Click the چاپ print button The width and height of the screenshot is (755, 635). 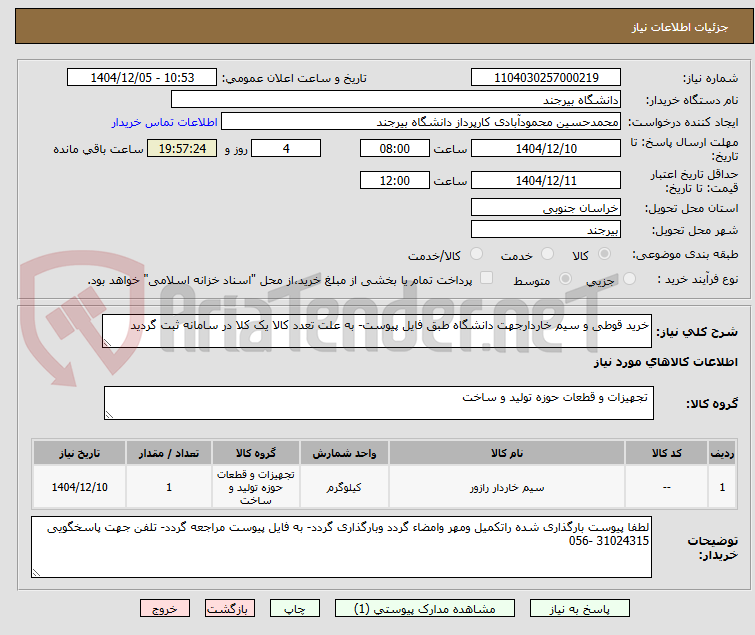[x=294, y=609]
